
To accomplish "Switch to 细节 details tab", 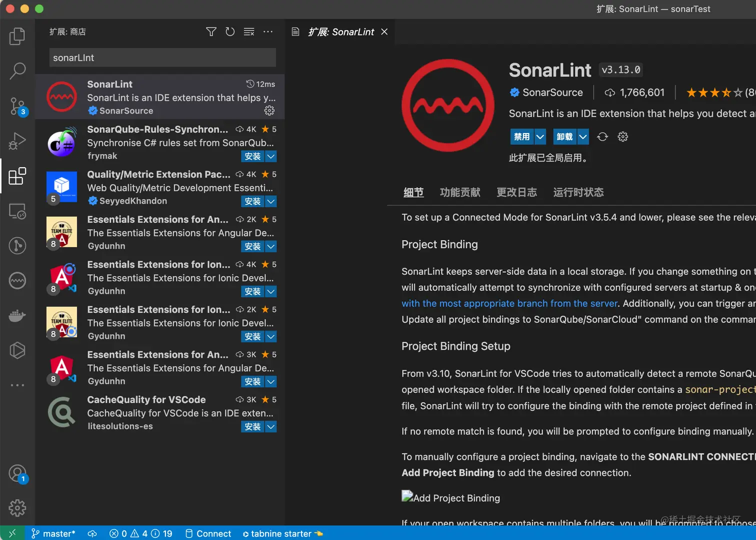I will click(413, 193).
